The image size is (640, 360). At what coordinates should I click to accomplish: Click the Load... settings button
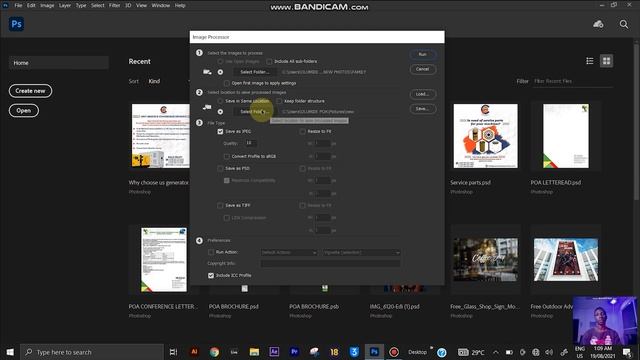423,94
